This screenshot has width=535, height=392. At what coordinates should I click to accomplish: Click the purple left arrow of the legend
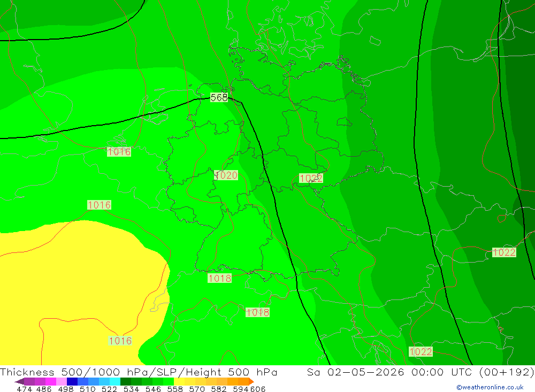pos(19,381)
